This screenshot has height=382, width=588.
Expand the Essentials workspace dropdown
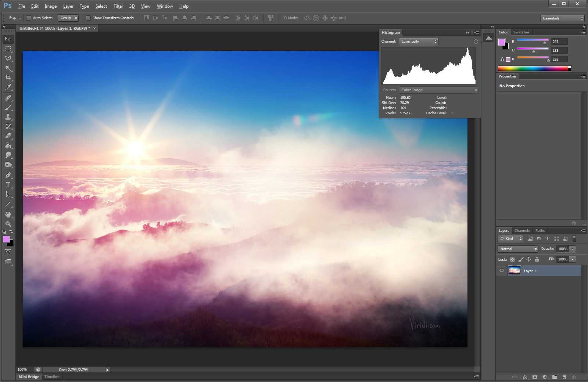[x=562, y=18]
